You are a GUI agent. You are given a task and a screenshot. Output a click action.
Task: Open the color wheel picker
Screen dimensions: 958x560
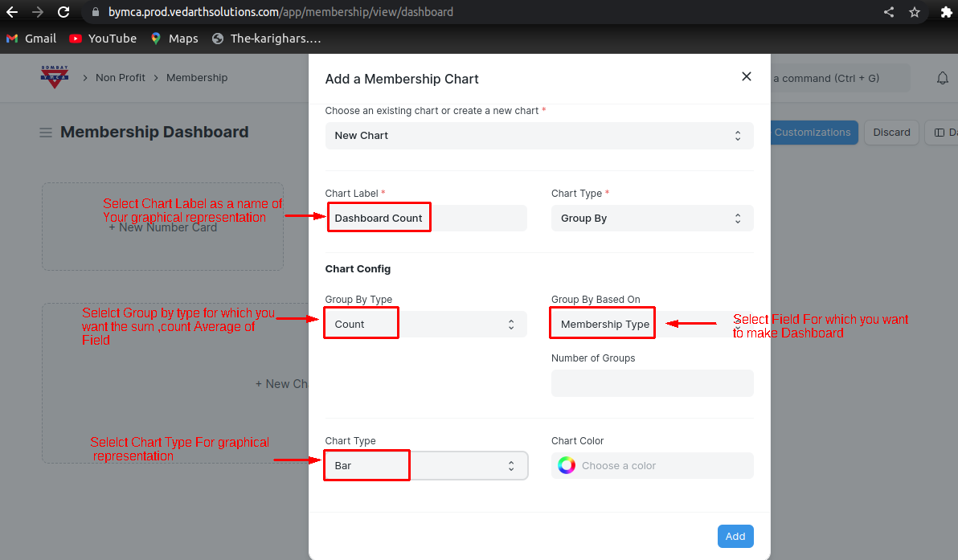pyautogui.click(x=567, y=465)
